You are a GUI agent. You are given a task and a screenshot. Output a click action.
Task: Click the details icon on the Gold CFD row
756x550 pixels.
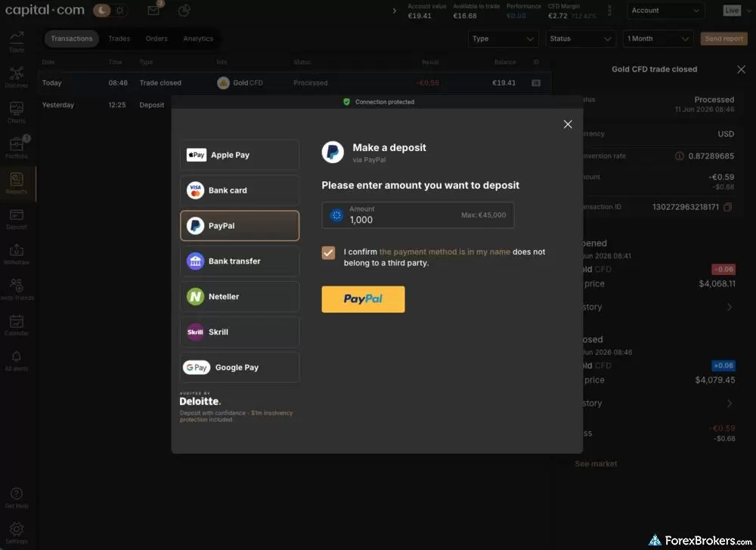coord(536,83)
